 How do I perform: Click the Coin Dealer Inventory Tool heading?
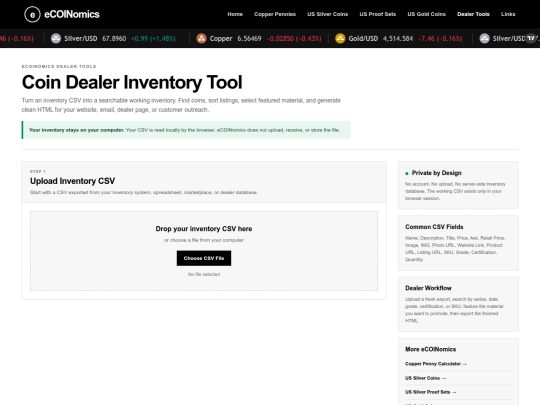click(x=132, y=82)
